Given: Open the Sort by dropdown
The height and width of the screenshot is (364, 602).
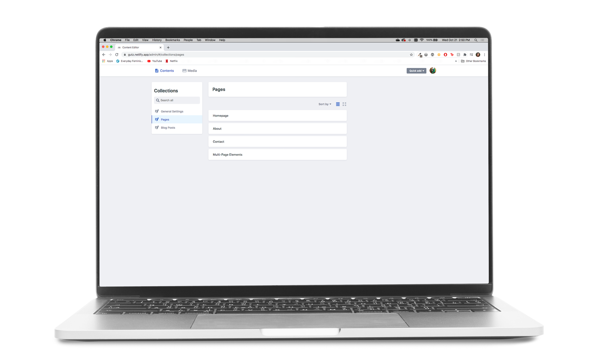Looking at the screenshot, I should click(x=325, y=104).
